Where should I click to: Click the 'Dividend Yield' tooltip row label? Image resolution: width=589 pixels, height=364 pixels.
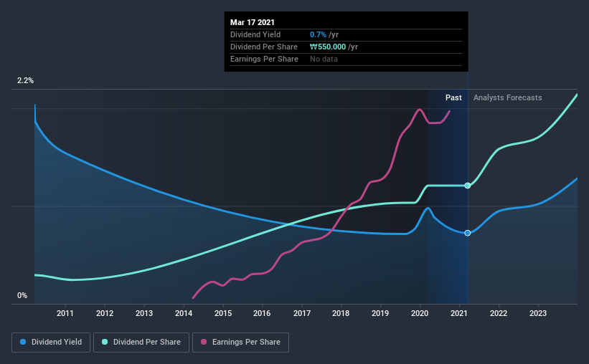pyautogui.click(x=255, y=34)
